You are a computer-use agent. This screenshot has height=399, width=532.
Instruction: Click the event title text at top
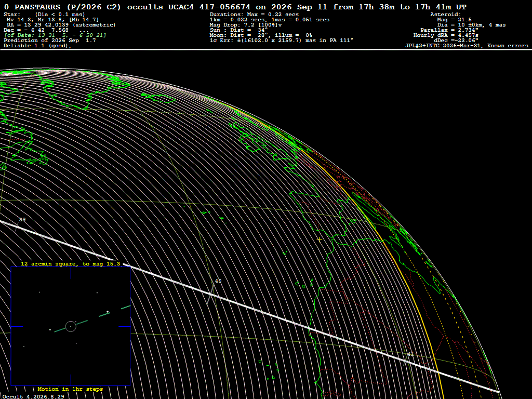[x=235, y=7]
